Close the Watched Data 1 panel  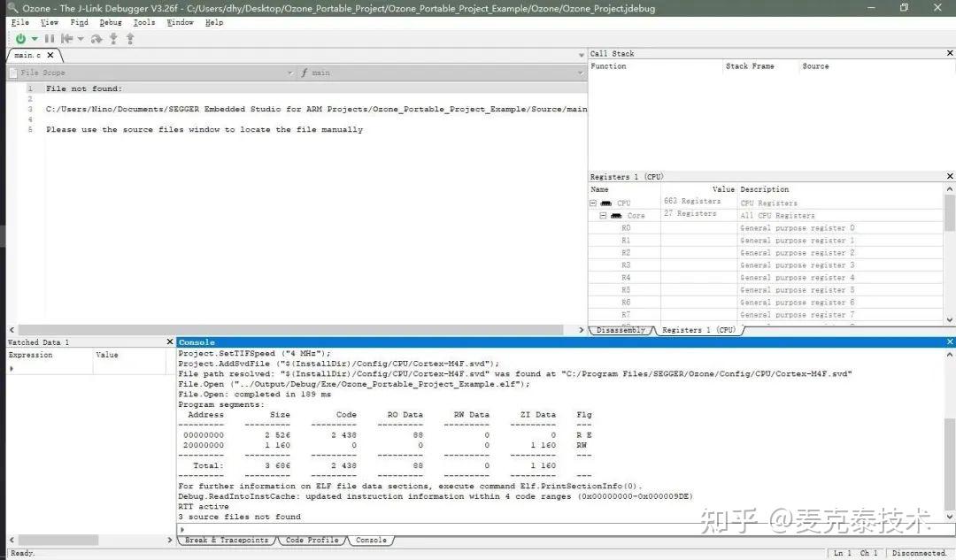[170, 341]
